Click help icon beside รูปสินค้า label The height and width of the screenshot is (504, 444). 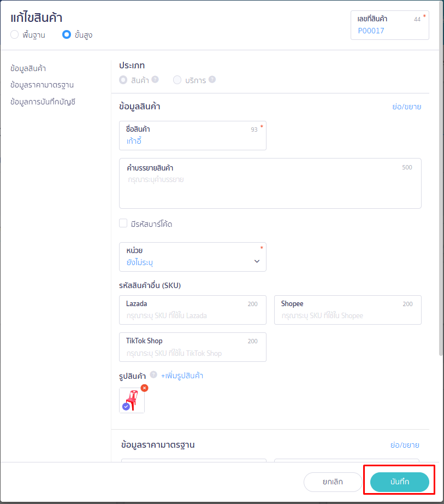[153, 375]
